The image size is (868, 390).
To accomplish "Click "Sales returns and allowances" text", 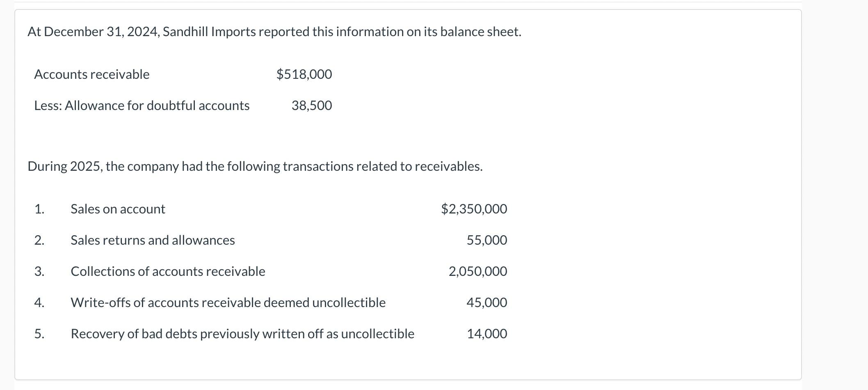I will click(x=153, y=240).
